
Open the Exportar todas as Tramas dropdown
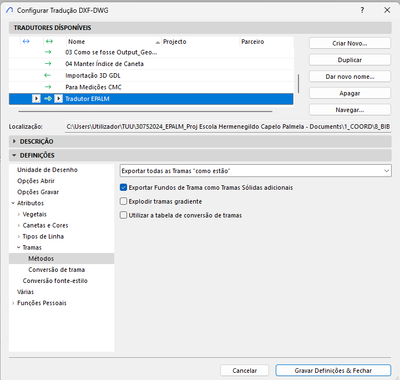pos(255,171)
